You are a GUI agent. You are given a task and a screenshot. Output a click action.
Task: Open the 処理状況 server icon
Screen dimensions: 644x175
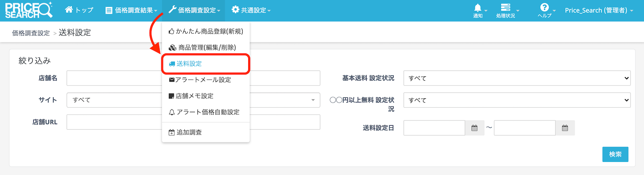tap(505, 8)
